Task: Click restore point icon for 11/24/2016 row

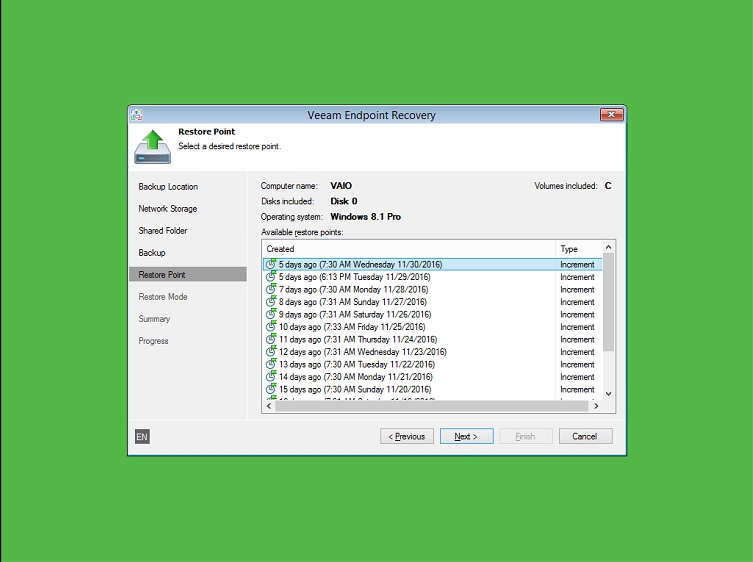Action: (x=271, y=339)
